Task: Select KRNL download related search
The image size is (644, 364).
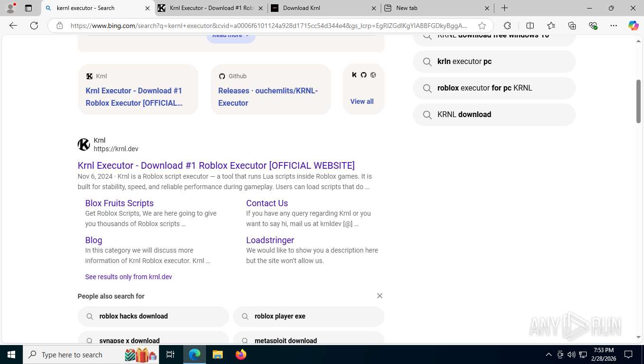Action: point(494,115)
